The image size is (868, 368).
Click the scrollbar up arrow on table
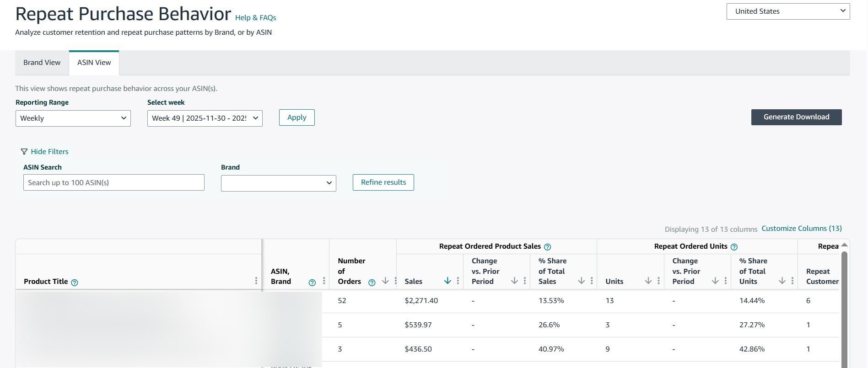844,245
